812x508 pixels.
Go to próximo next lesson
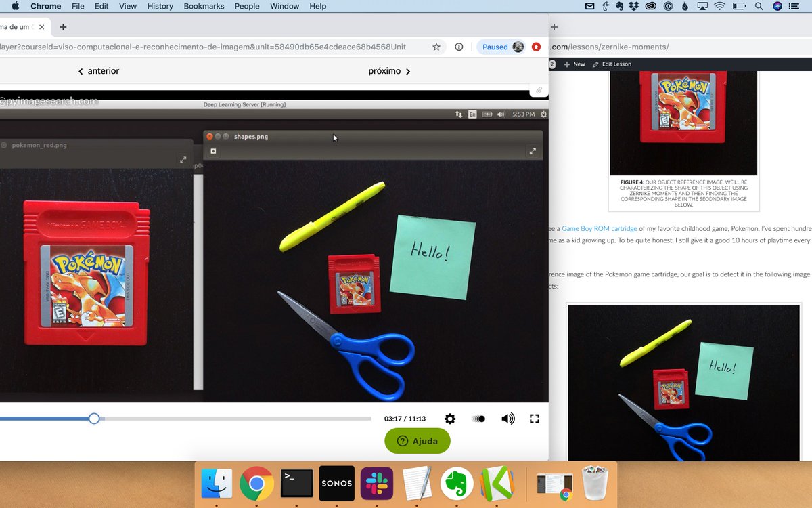click(390, 71)
